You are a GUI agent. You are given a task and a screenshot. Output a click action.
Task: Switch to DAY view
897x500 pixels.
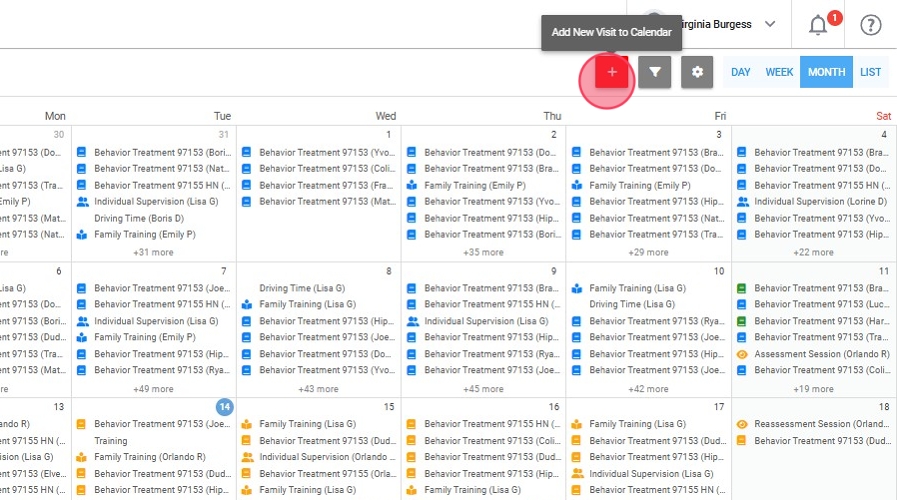740,72
